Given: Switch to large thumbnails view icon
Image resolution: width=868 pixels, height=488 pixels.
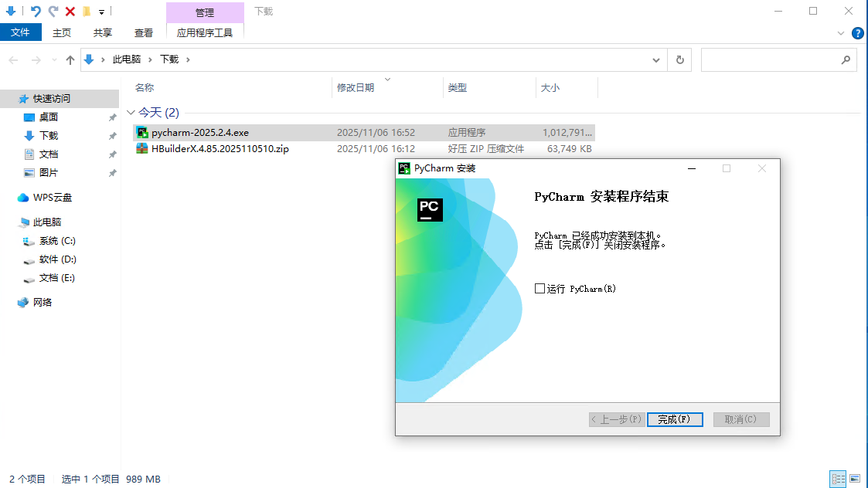Looking at the screenshot, I should [x=855, y=479].
